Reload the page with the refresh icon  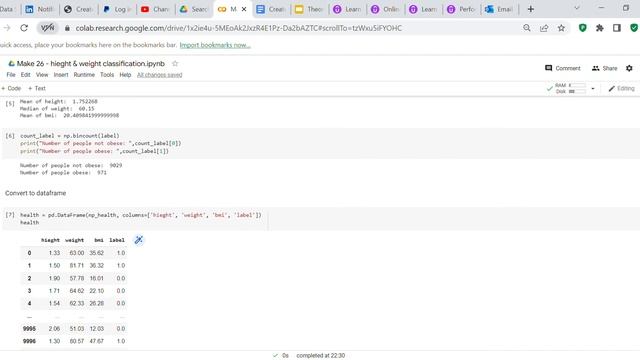tap(24, 28)
